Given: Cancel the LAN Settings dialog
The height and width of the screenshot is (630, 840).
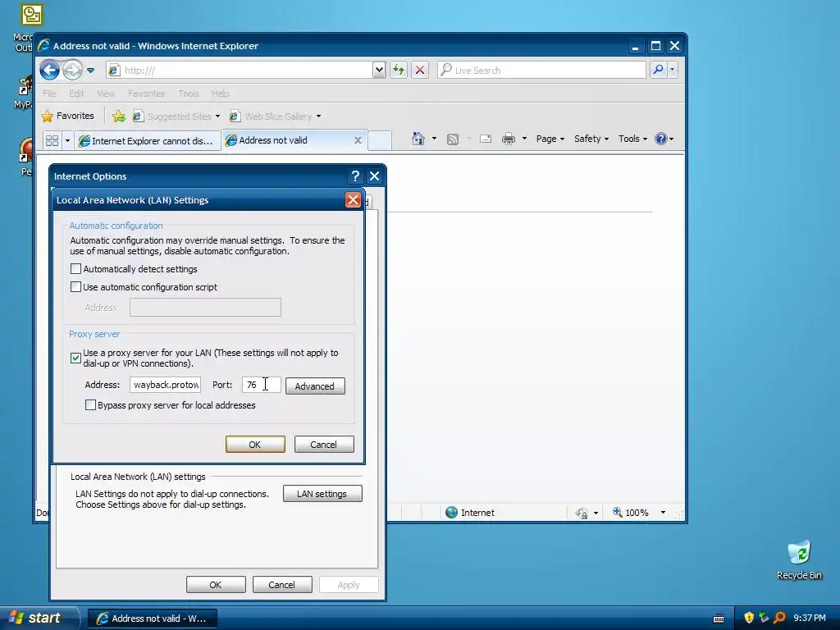Looking at the screenshot, I should 323,444.
